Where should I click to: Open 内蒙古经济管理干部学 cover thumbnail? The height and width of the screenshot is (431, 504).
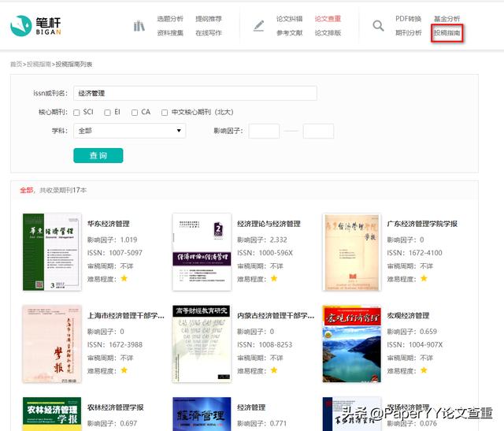point(202,344)
